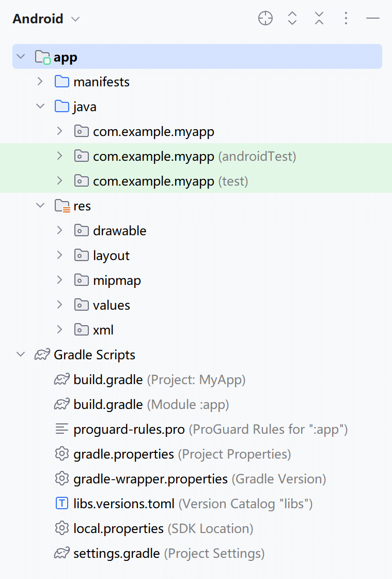Click the Select Opened File crosshair icon
Image resolution: width=392 pixels, height=579 pixels.
265,19
